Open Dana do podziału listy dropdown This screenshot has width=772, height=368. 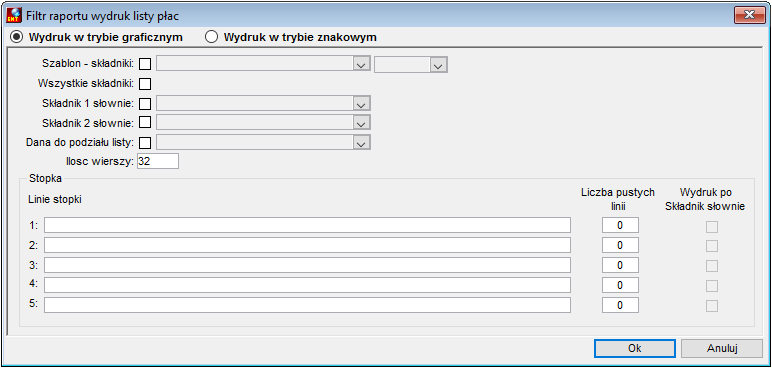(263, 143)
